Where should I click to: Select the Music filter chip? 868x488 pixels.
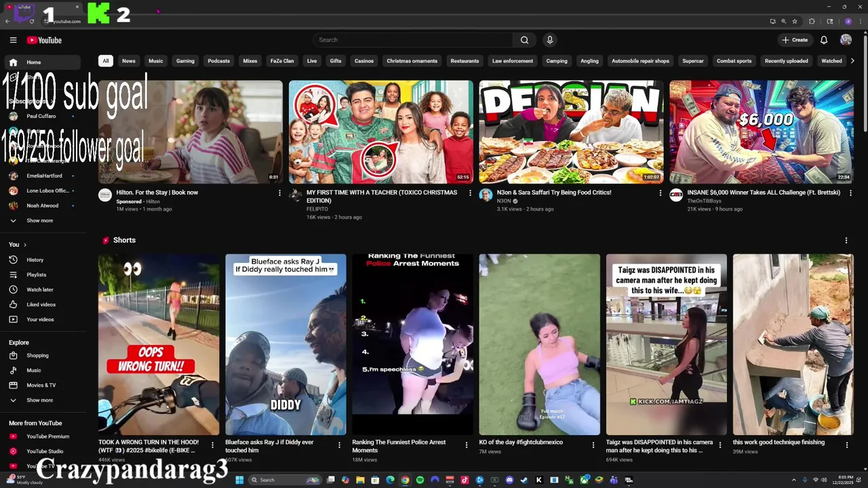[x=156, y=61]
